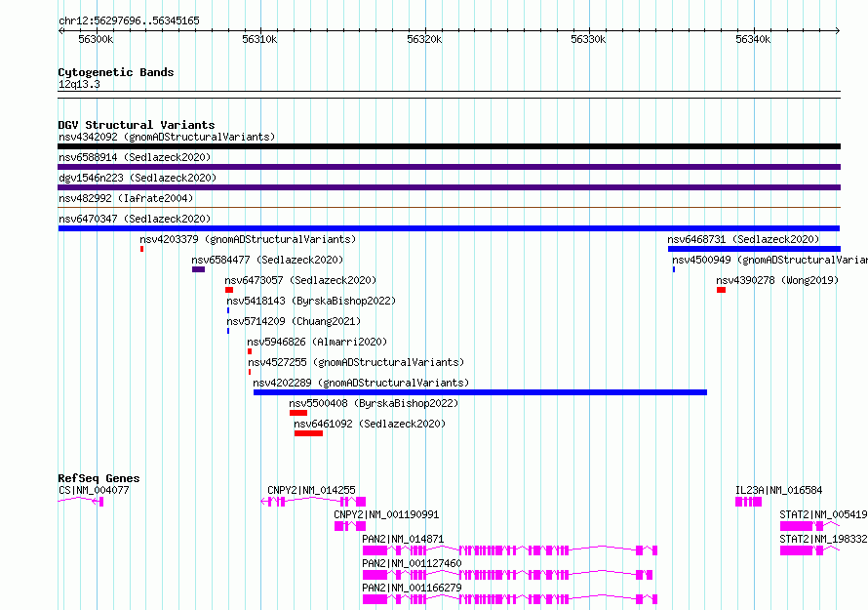The width and height of the screenshot is (868, 610).
Task: Click the CS|NM_004077 gene label
Action: tap(94, 490)
